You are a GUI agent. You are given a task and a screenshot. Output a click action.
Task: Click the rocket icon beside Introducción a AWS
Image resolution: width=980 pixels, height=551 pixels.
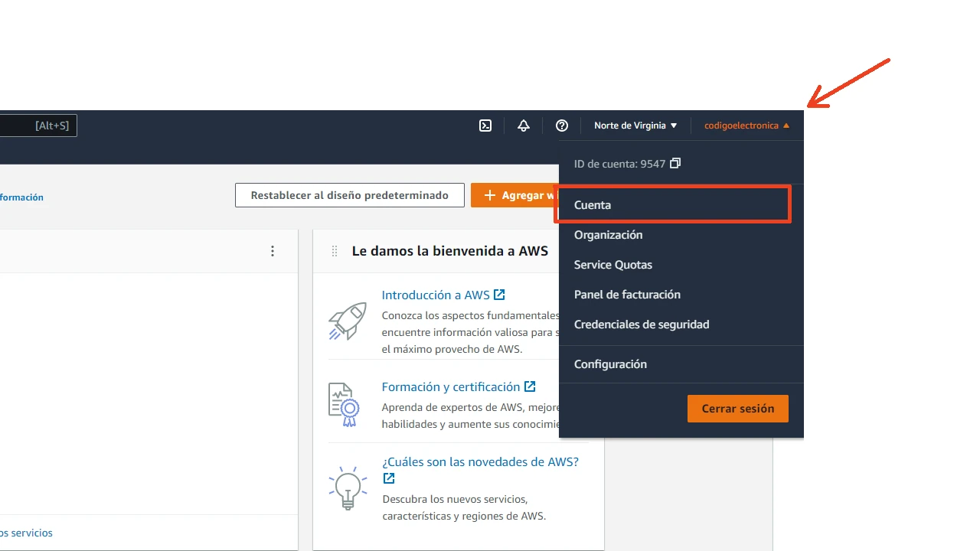tap(348, 321)
